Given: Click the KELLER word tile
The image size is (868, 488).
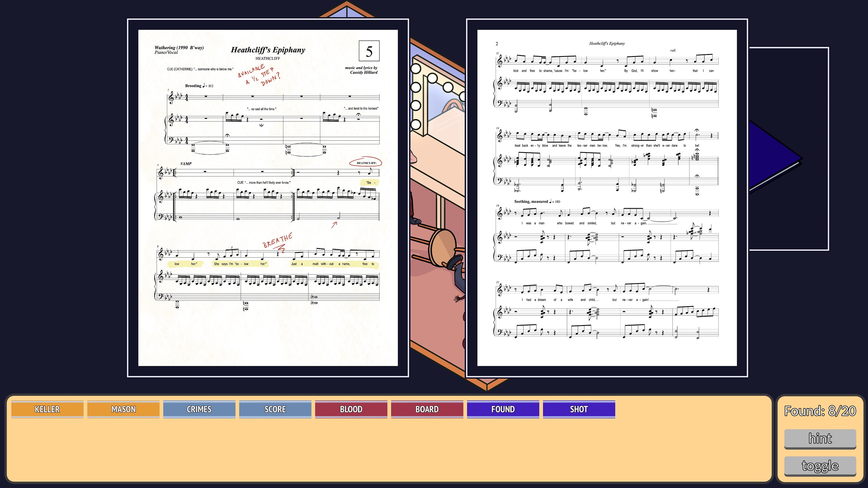Looking at the screenshot, I should [47, 409].
